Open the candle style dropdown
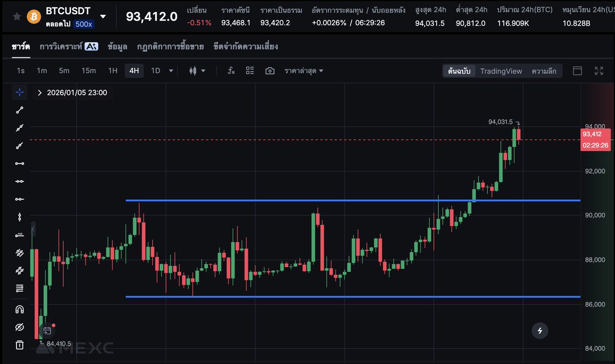615x364 pixels. tap(196, 71)
